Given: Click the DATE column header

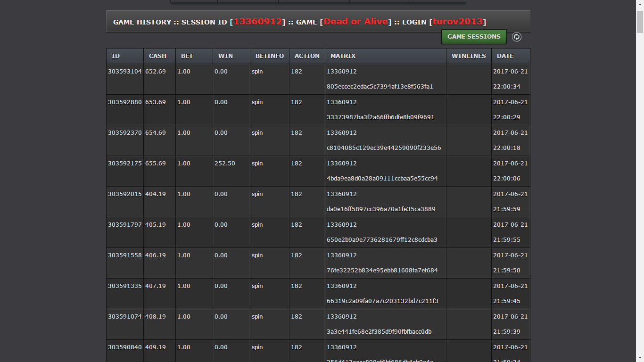Looking at the screenshot, I should pos(505,56).
